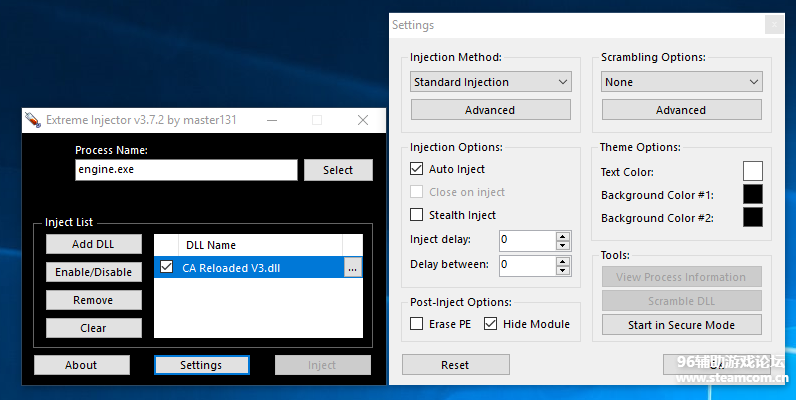Pick the Background Color #2 swatch

point(753,217)
